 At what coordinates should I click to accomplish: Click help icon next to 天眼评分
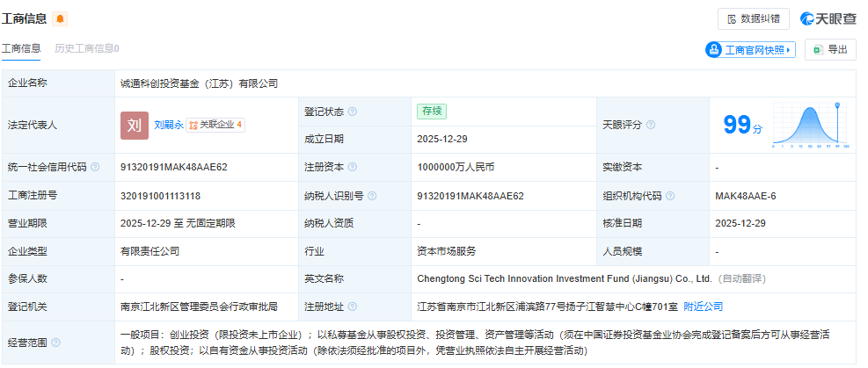(651, 126)
